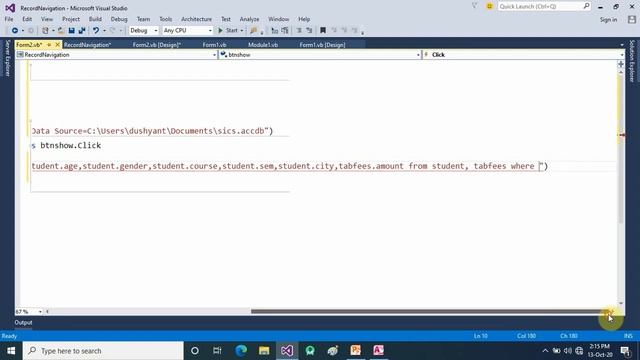The width and height of the screenshot is (640, 360).
Task: Open the Solution Explorer side panel
Action: (632, 60)
